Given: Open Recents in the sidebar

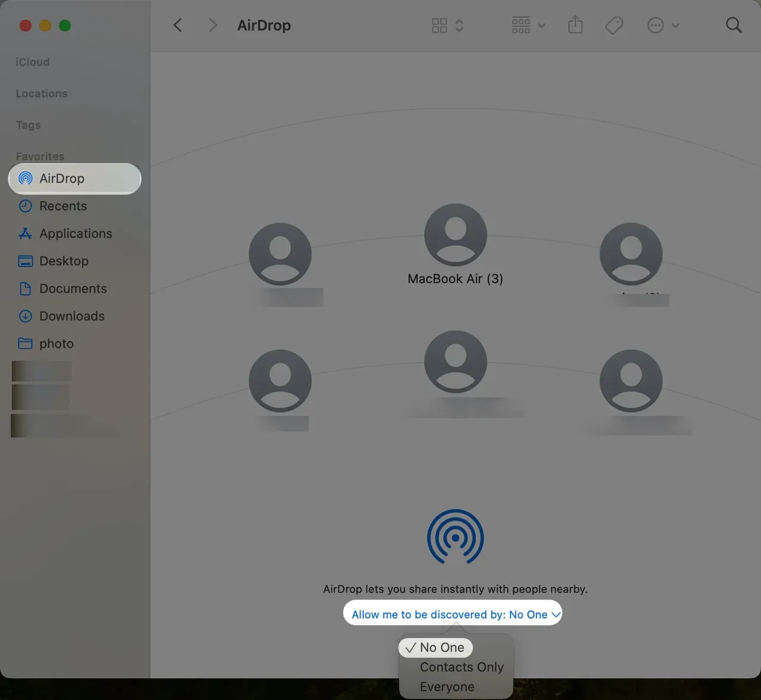Looking at the screenshot, I should tap(75, 206).
